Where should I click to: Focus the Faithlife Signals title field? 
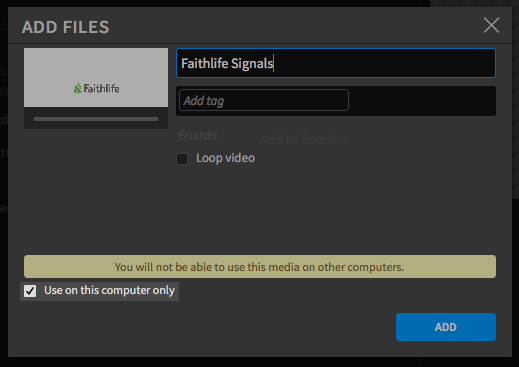pyautogui.click(x=336, y=63)
